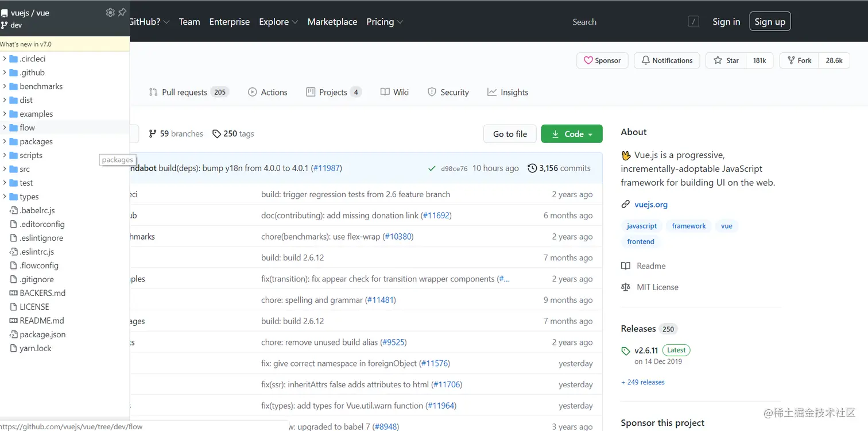Click the javascript topic tag
The width and height of the screenshot is (868, 431).
click(x=642, y=226)
